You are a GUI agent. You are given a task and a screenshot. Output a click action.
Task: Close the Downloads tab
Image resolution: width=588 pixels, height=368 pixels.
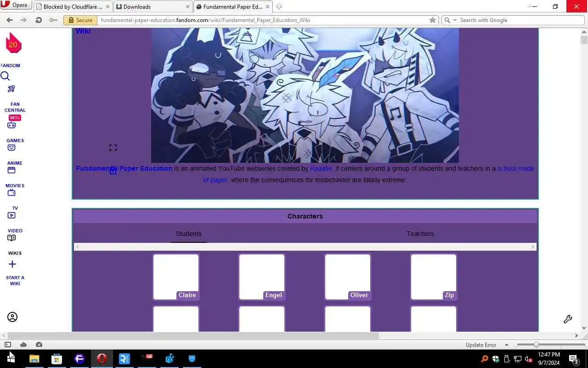click(187, 7)
